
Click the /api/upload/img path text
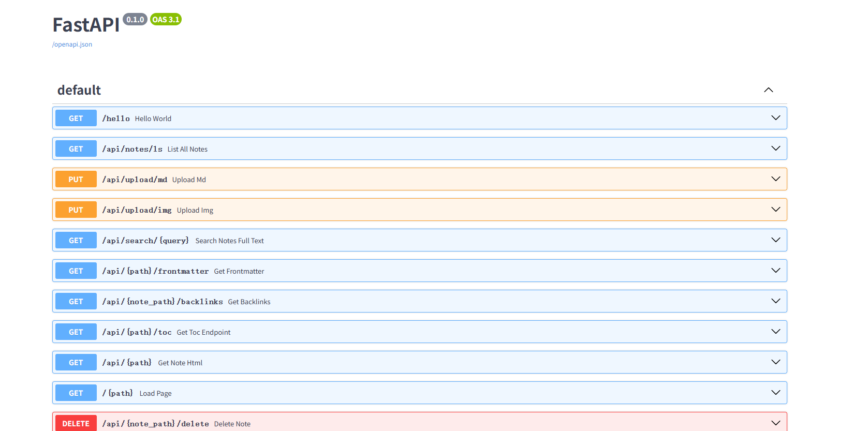point(137,210)
